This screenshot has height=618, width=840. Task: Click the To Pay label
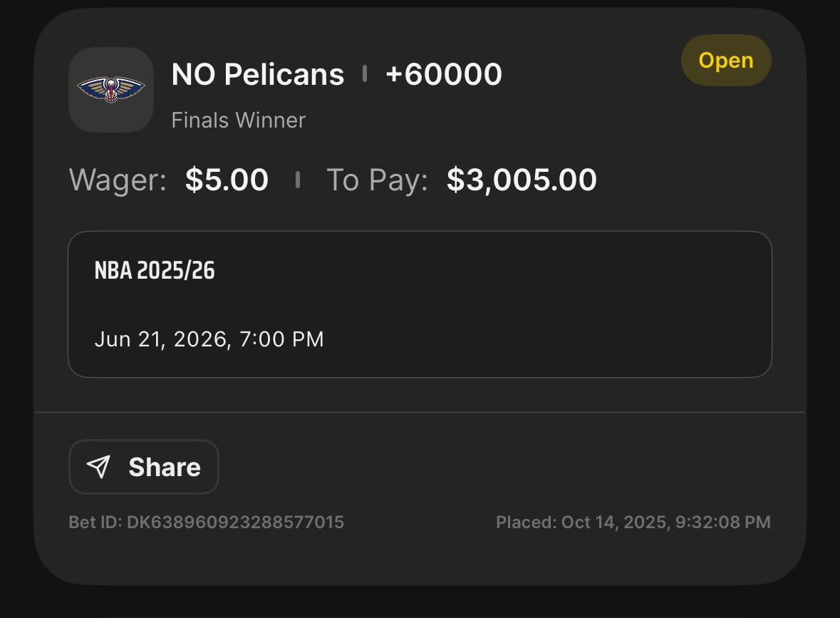pyautogui.click(x=377, y=180)
